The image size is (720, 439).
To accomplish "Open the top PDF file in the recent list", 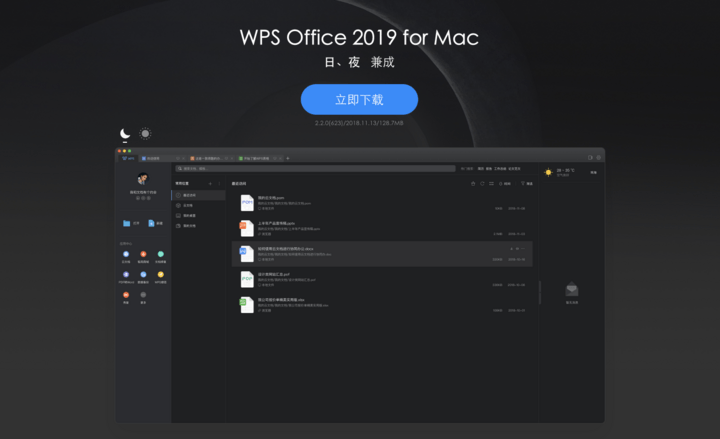I will [247, 202].
